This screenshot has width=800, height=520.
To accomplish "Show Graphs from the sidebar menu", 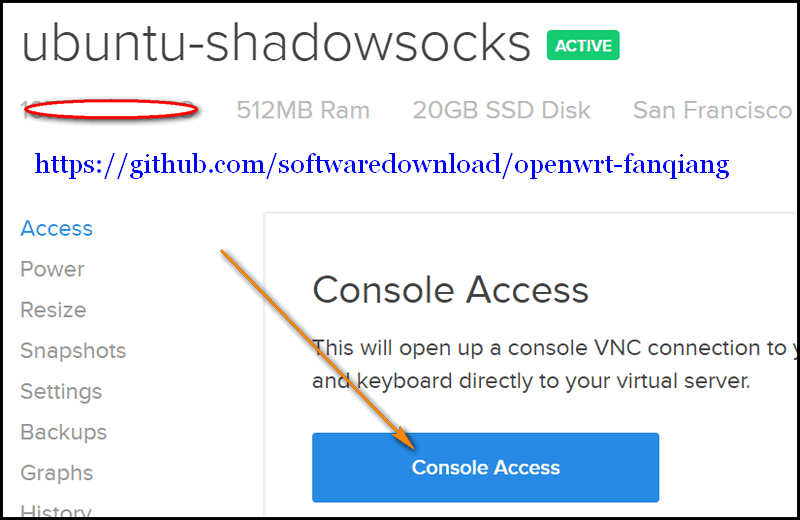I will (56, 473).
